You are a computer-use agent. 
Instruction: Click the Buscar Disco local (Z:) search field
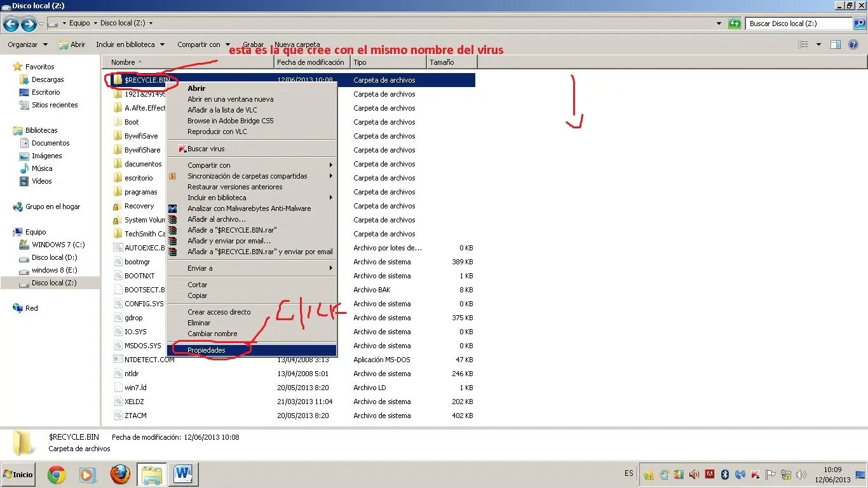click(x=798, y=24)
